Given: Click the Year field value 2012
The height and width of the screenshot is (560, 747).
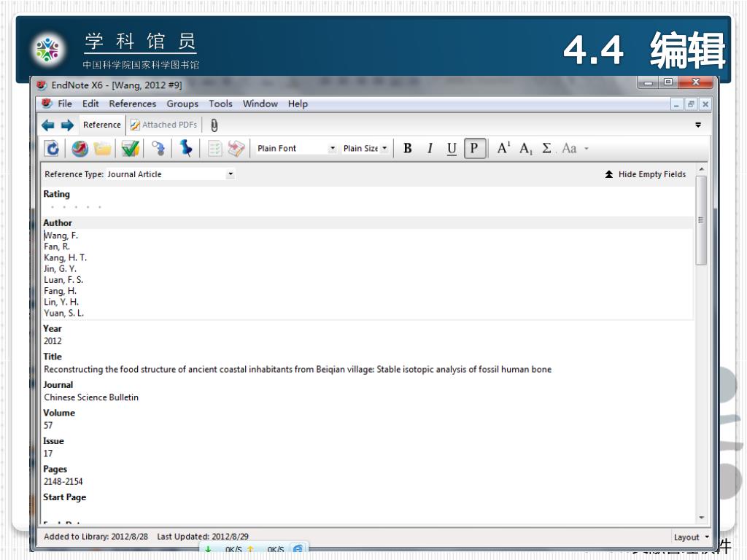Looking at the screenshot, I should click(53, 341).
